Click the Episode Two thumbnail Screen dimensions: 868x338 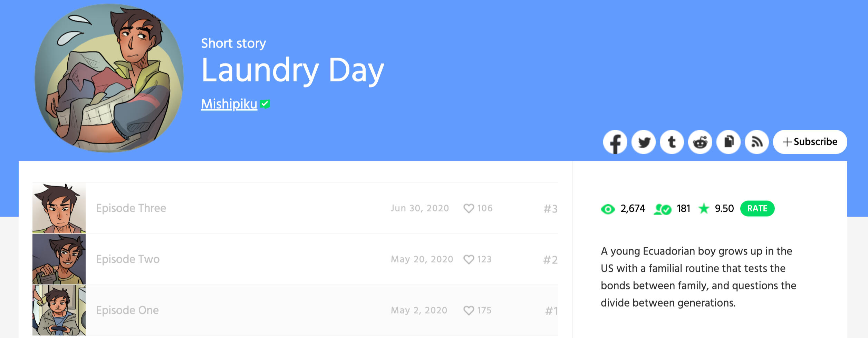pyautogui.click(x=59, y=259)
